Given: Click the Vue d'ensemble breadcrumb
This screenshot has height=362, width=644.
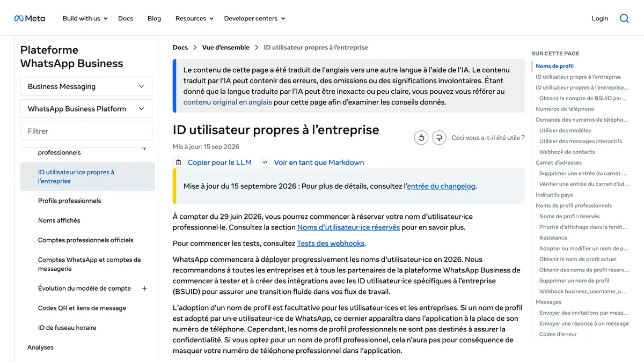Looking at the screenshot, I should point(226,47).
